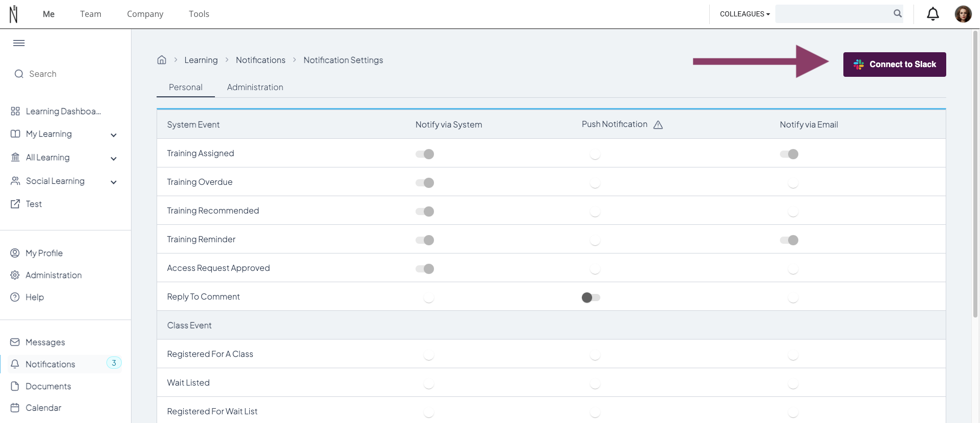This screenshot has height=423, width=980.
Task: Click the All Learning institution icon
Action: click(x=15, y=157)
